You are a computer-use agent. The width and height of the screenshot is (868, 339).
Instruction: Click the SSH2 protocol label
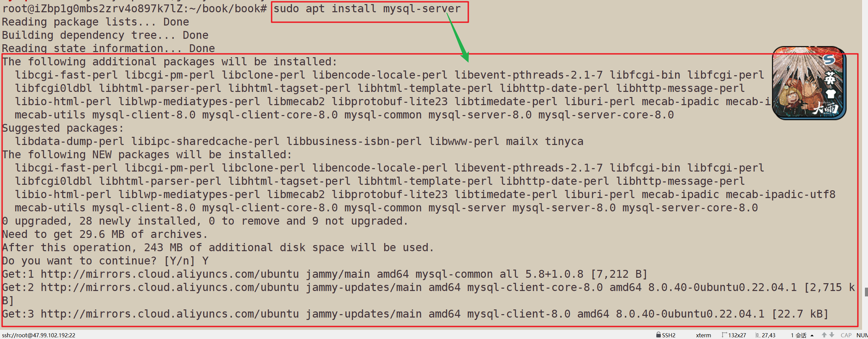coord(669,335)
